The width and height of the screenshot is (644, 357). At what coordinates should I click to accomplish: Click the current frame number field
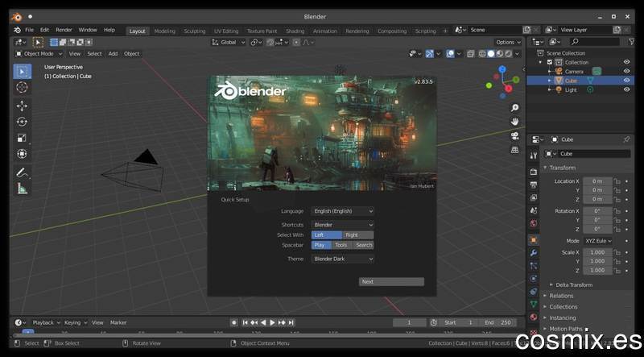click(409, 323)
